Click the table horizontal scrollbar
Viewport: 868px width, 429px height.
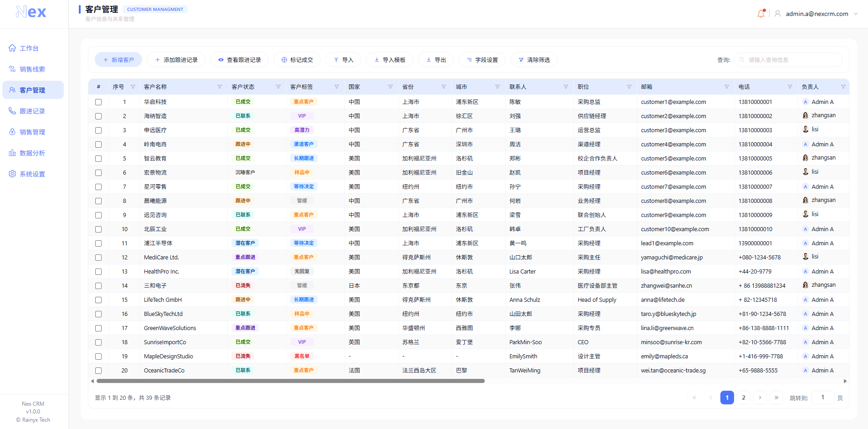(x=290, y=381)
